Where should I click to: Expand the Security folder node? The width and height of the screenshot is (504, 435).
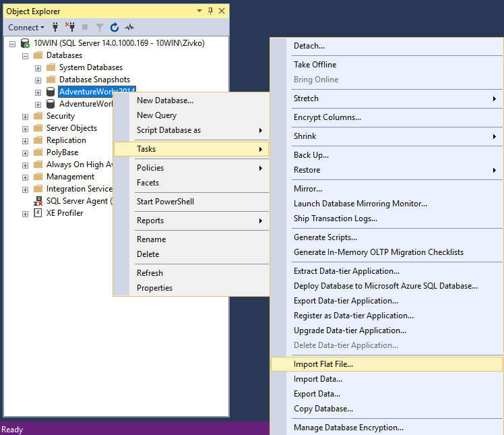(26, 116)
